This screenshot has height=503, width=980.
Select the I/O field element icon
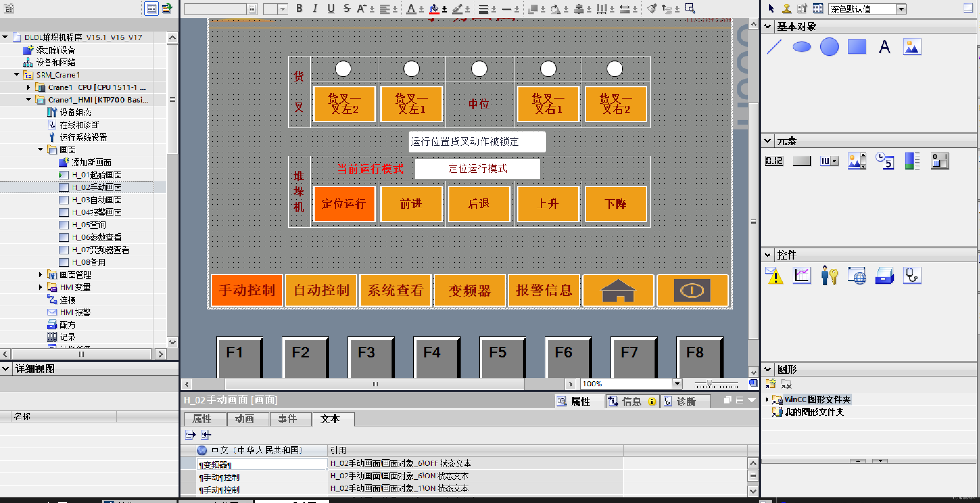[x=774, y=161]
